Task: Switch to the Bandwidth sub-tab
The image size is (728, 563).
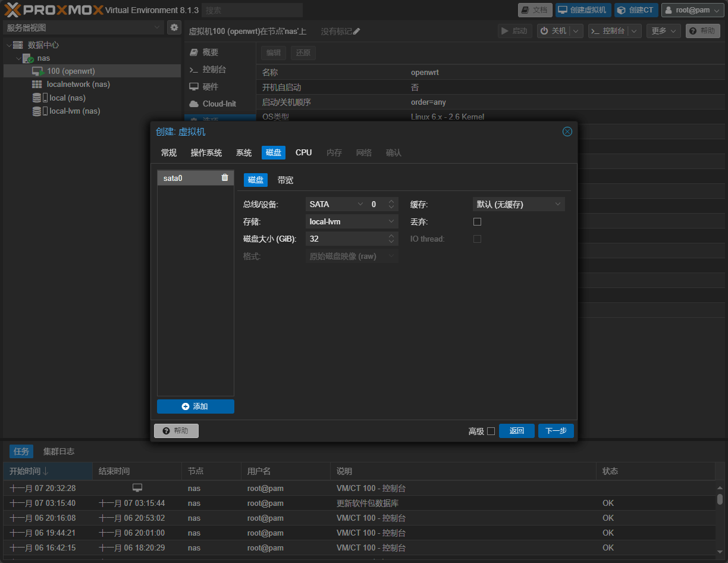Action: click(285, 180)
